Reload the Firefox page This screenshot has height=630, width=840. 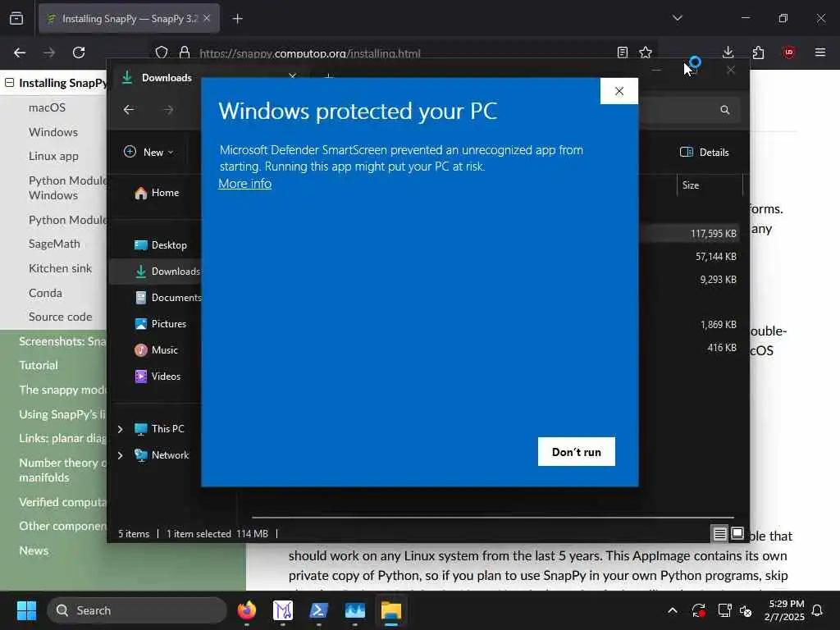79,52
